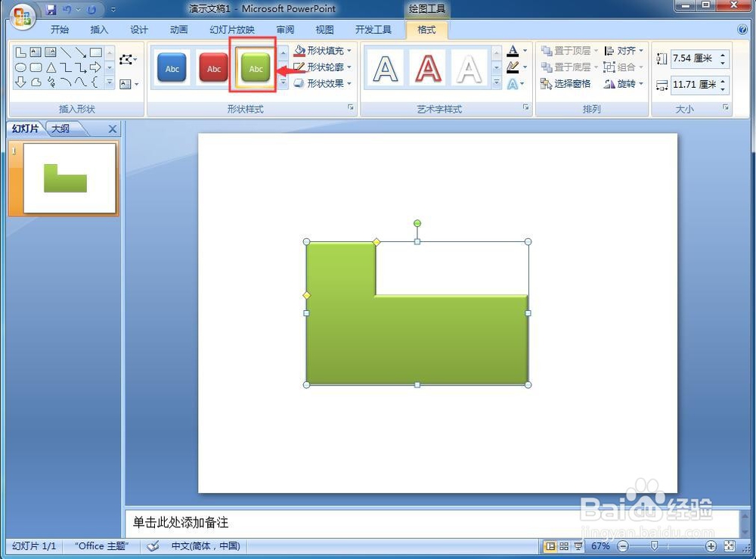Open Shape Fill (形状填充) dropdown

click(323, 51)
